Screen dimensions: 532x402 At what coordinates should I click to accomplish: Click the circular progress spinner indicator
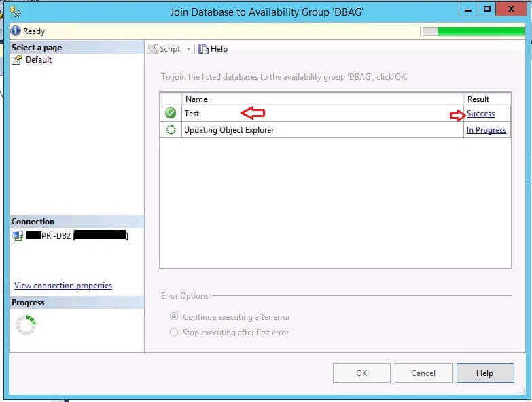26,325
